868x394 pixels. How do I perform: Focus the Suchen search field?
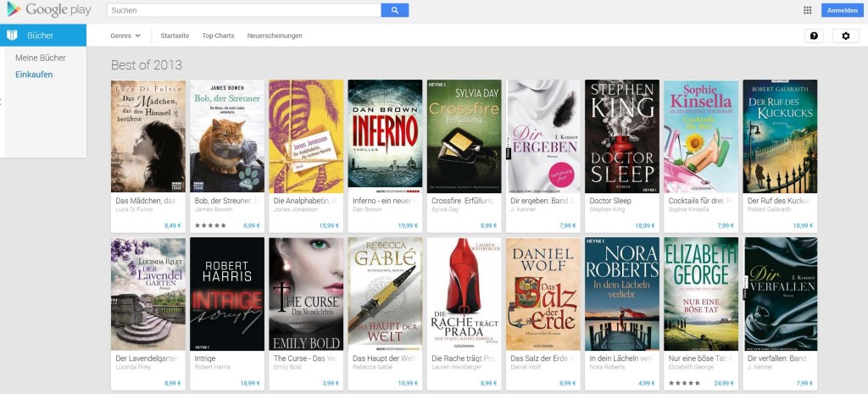[x=243, y=10]
